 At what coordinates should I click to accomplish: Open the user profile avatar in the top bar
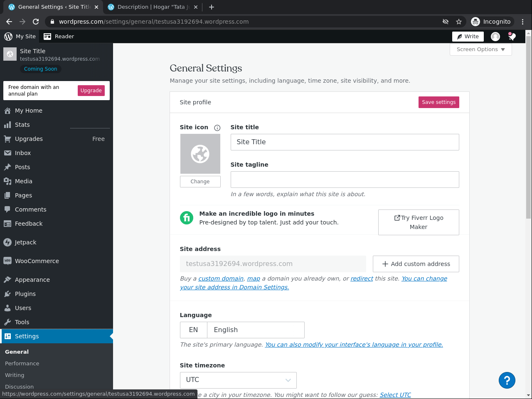click(x=495, y=37)
